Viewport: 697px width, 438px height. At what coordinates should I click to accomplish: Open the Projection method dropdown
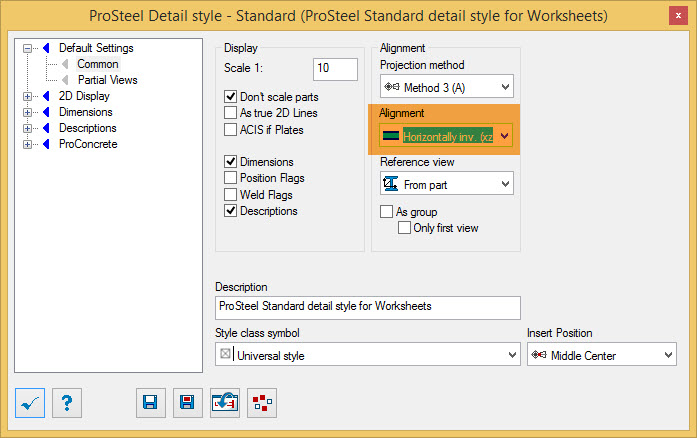click(447, 86)
